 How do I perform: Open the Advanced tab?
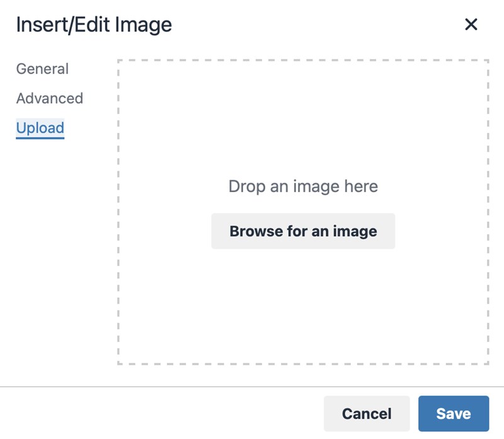(50, 98)
